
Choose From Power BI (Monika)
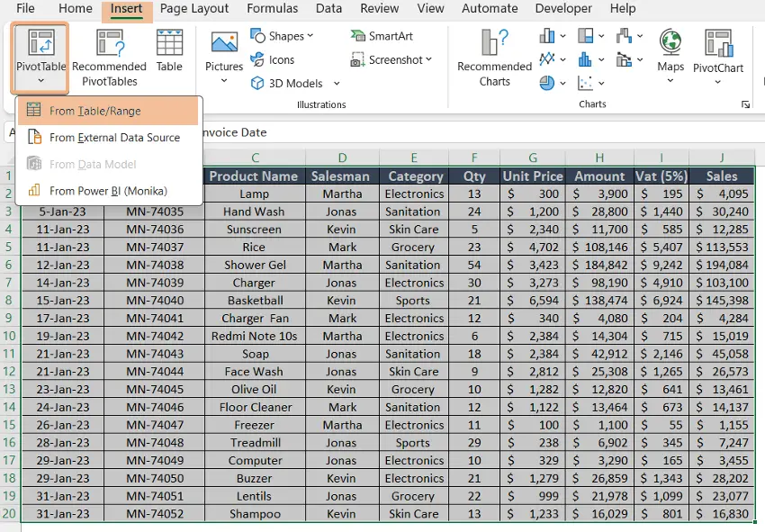tap(97, 191)
